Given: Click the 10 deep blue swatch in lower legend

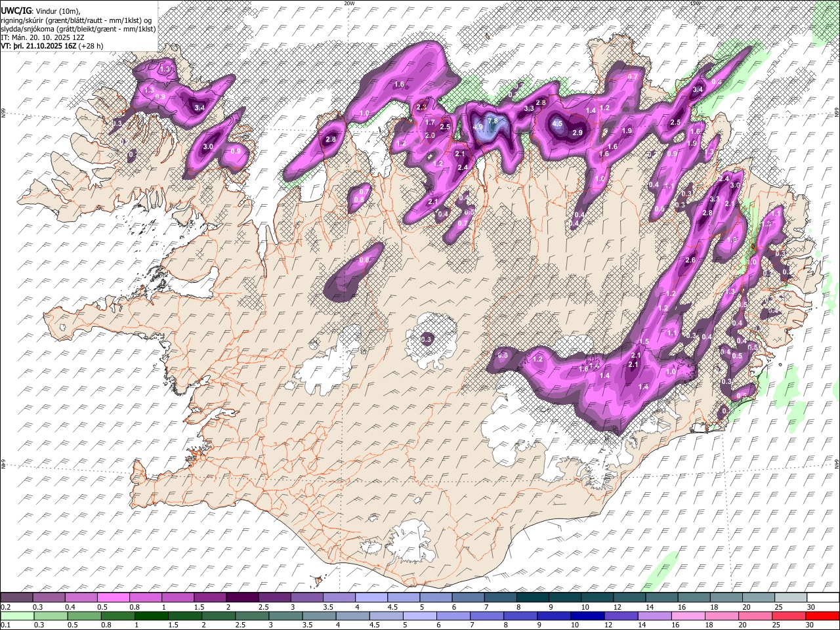Looking at the screenshot, I should [588, 616].
